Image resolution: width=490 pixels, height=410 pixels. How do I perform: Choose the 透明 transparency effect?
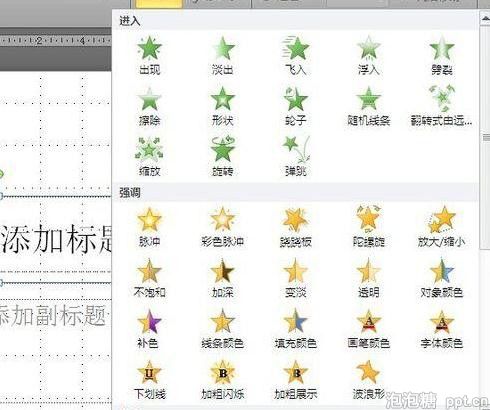point(369,278)
